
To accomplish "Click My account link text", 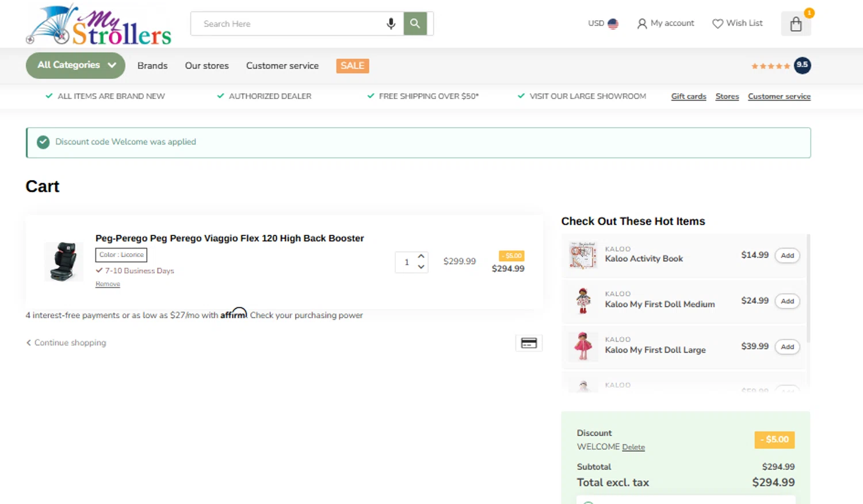I will click(x=672, y=23).
